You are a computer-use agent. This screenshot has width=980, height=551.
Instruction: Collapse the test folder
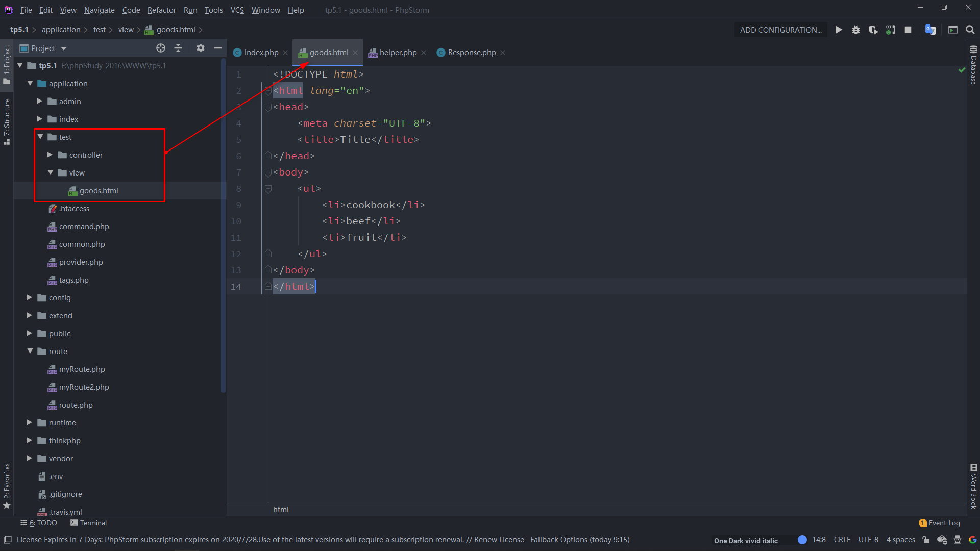tap(40, 137)
